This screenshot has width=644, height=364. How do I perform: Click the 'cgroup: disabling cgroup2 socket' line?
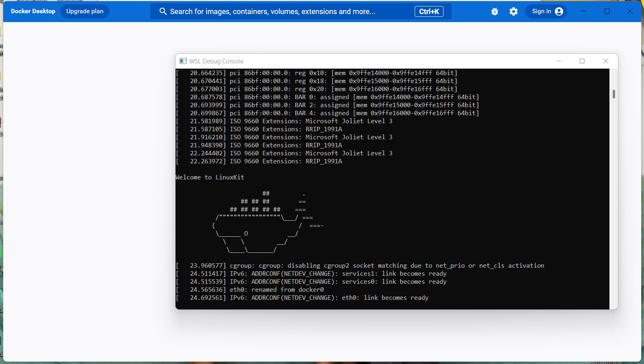click(x=360, y=266)
